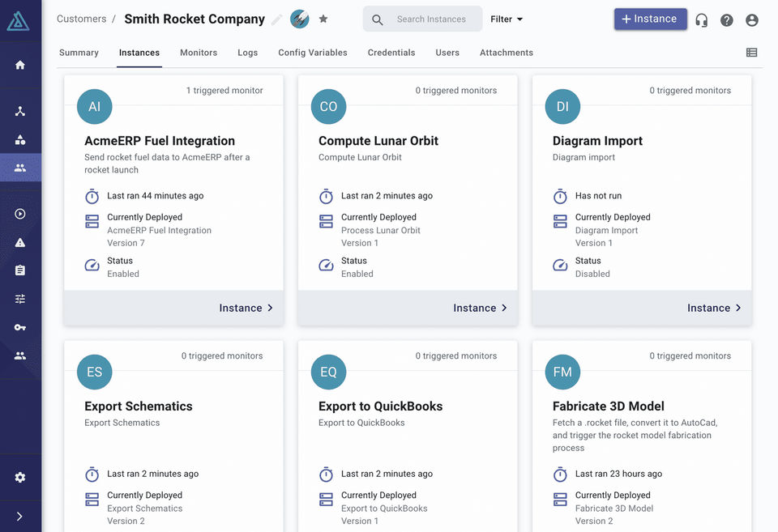Viewport: 778px width, 532px height.
Task: Open the key icon in sidebar
Action: (20, 327)
